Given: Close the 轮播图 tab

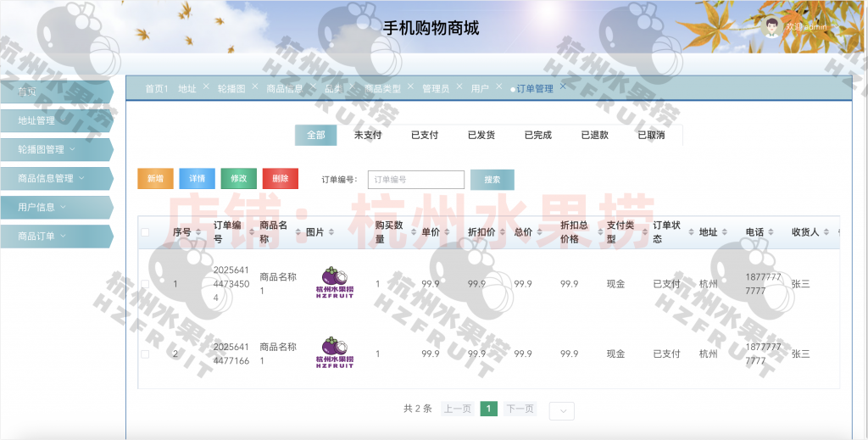Looking at the screenshot, I should (255, 86).
